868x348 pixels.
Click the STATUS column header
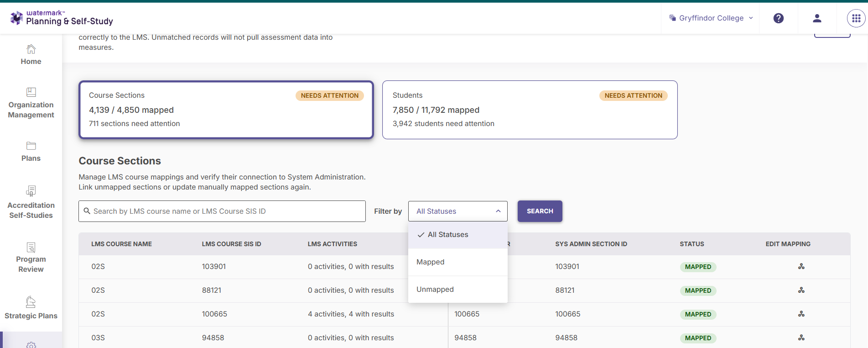[692, 244]
